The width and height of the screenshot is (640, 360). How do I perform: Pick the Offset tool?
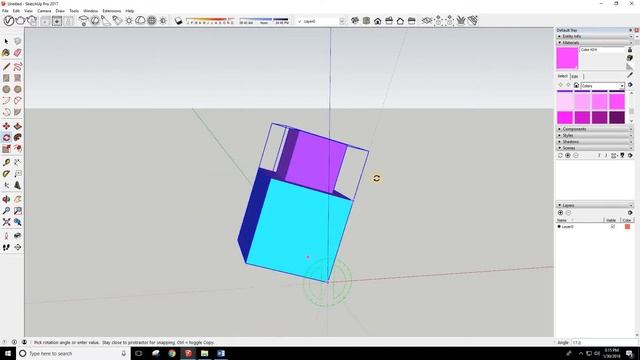click(18, 149)
